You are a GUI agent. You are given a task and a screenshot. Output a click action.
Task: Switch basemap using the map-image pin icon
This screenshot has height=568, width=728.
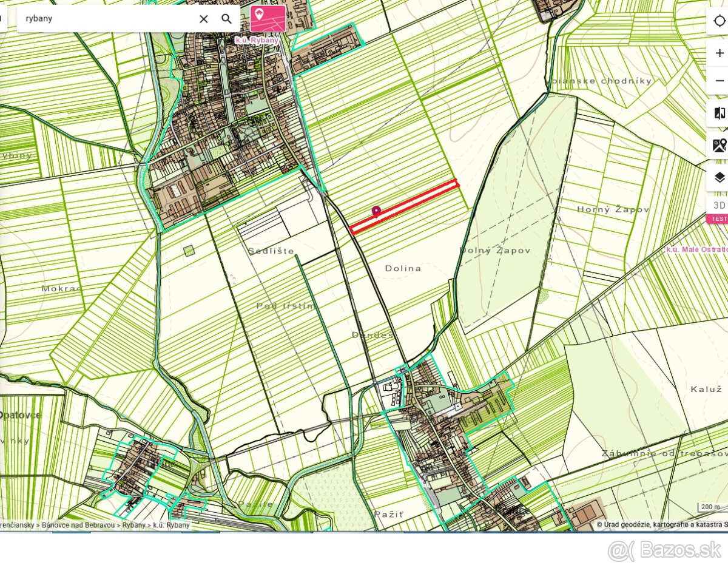pos(720,146)
